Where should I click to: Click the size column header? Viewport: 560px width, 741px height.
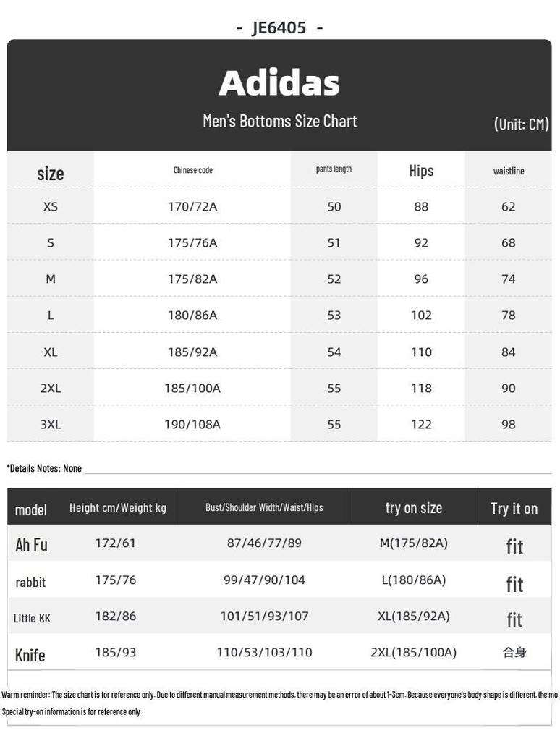tap(51, 174)
